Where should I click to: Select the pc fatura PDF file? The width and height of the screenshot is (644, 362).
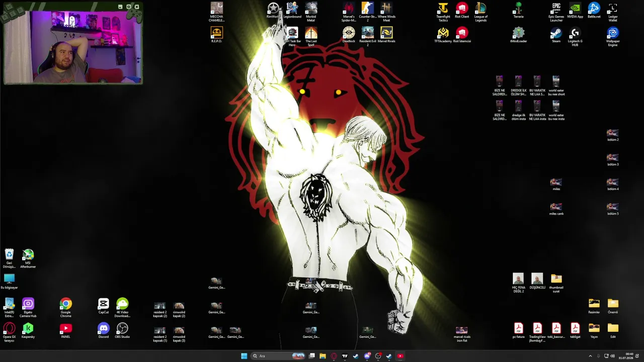pyautogui.click(x=519, y=331)
